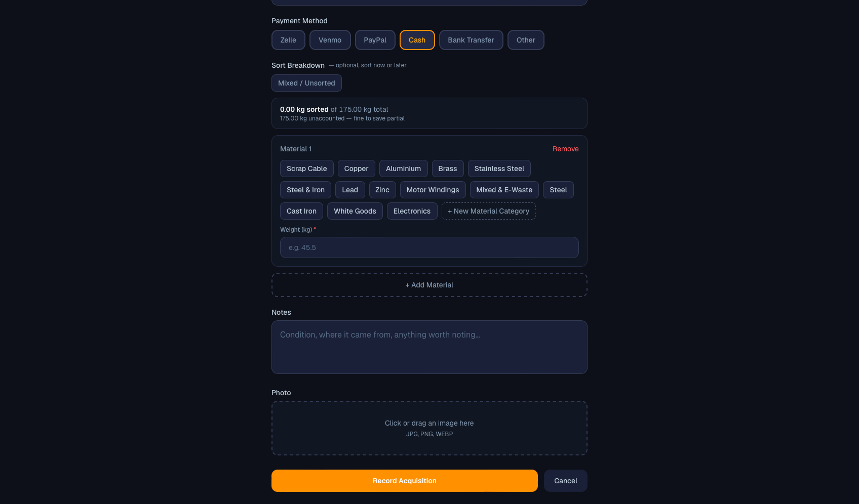Choose Electronics material chip
Image resolution: width=859 pixels, height=504 pixels.
412,211
